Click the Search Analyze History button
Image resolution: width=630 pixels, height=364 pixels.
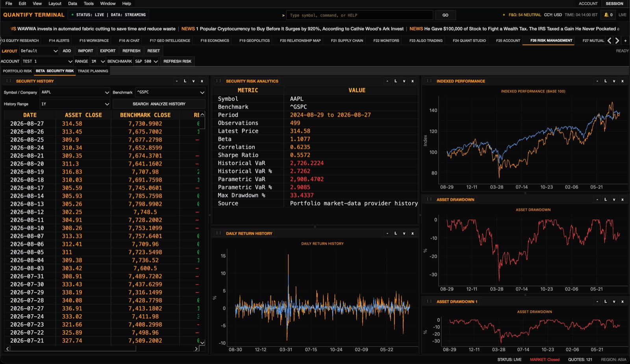pyautogui.click(x=159, y=104)
